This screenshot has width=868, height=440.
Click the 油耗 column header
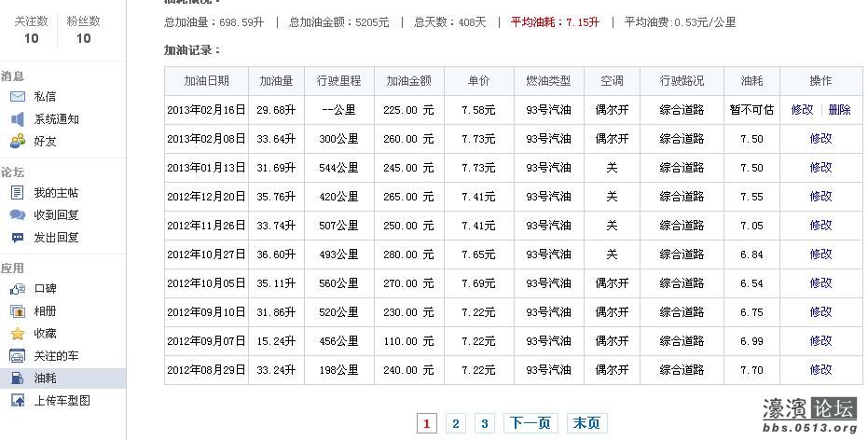751,81
